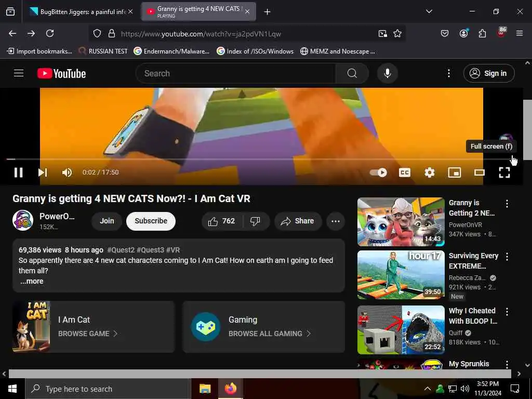Open menu for 'Surviving Every EXTREME' video
The height and width of the screenshot is (399, 532).
click(x=507, y=257)
